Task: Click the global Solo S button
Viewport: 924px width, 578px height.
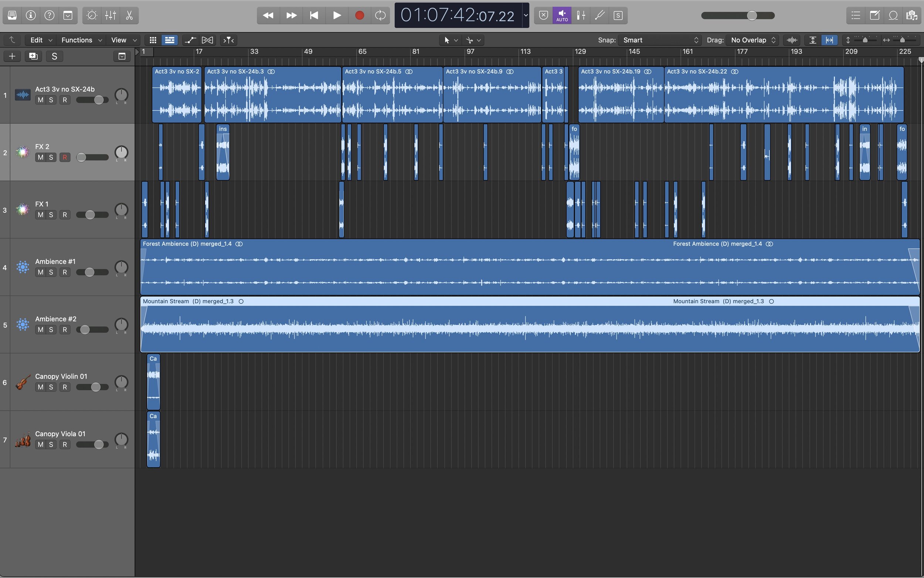Action: point(54,56)
